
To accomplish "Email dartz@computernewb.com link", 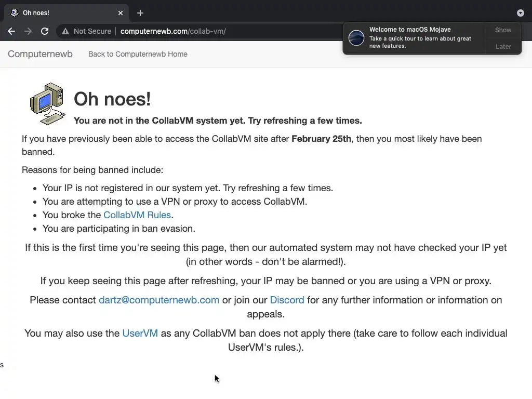I will coord(159,300).
